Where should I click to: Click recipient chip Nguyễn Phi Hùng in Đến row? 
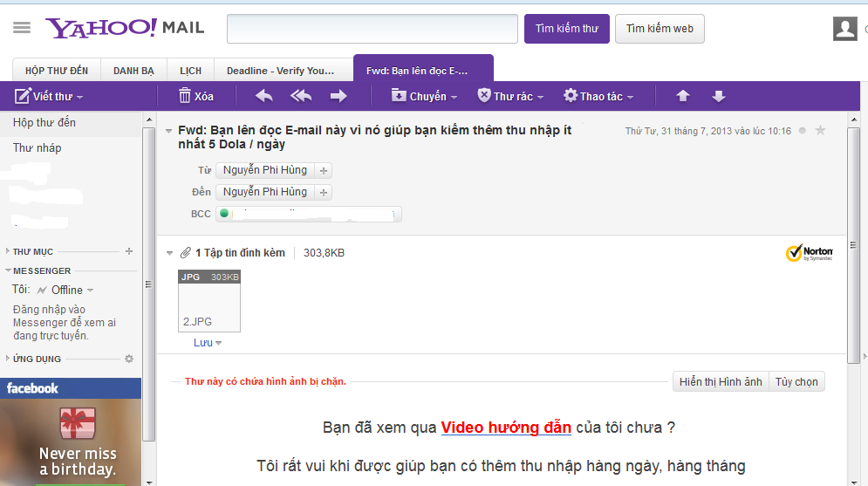coord(264,192)
